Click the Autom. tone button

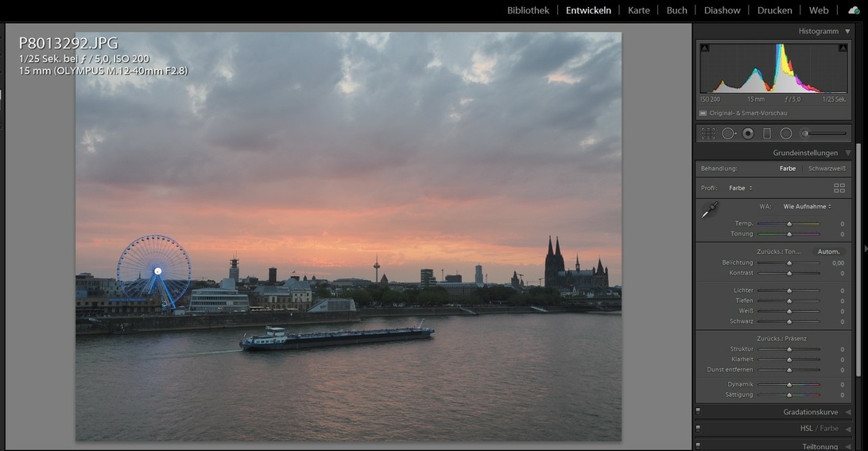(x=828, y=252)
